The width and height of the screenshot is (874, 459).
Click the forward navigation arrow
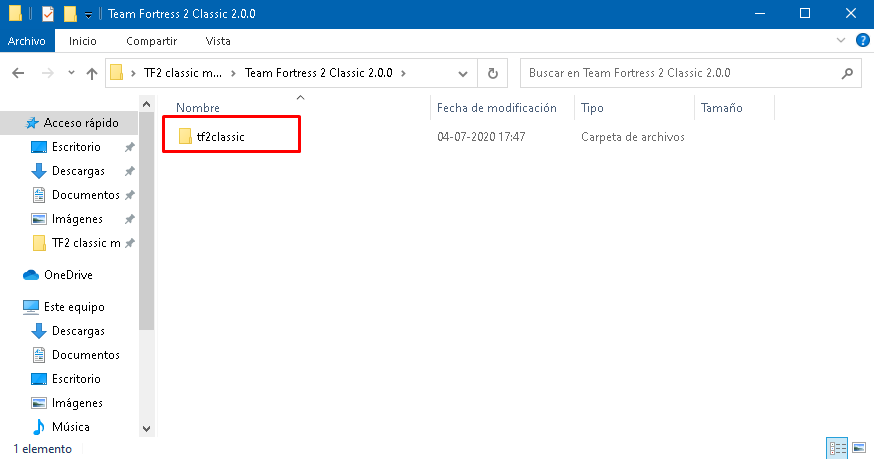point(48,73)
